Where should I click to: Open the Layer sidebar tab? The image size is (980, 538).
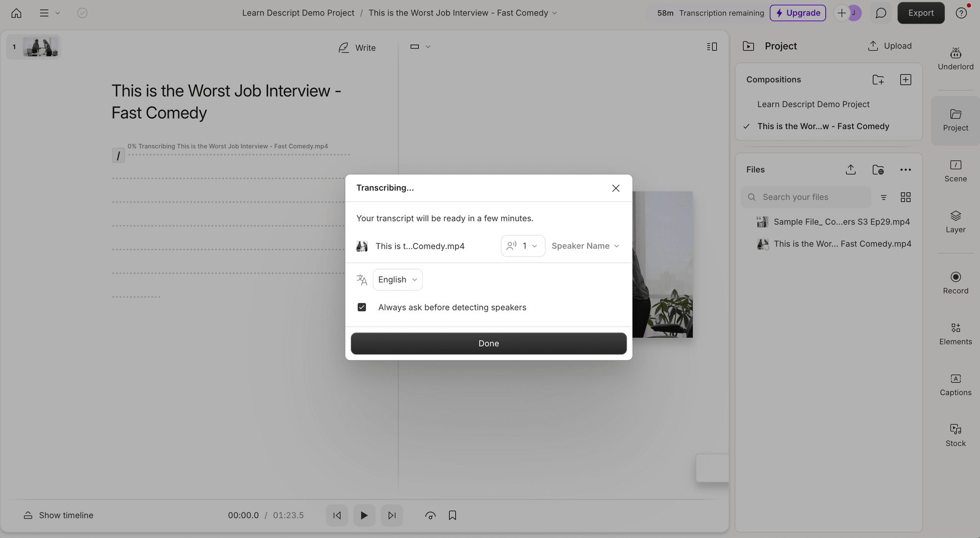tap(955, 222)
